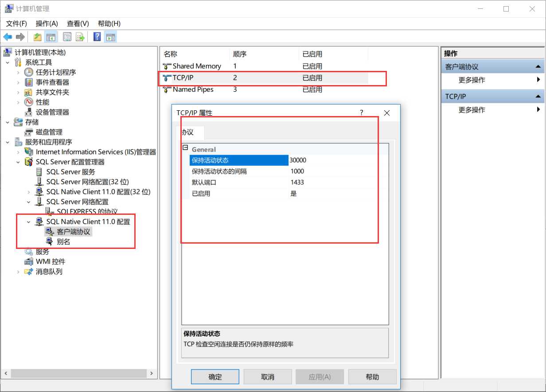This screenshot has width=546, height=392.
Task: Select the 消息队列 tree item
Action: tap(49, 272)
